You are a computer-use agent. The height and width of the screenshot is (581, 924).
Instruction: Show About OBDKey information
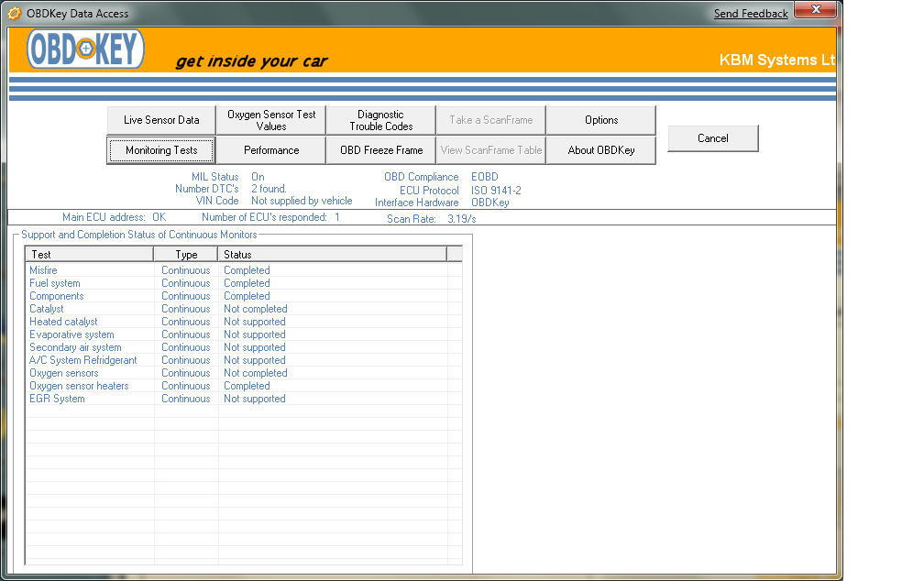click(x=601, y=150)
